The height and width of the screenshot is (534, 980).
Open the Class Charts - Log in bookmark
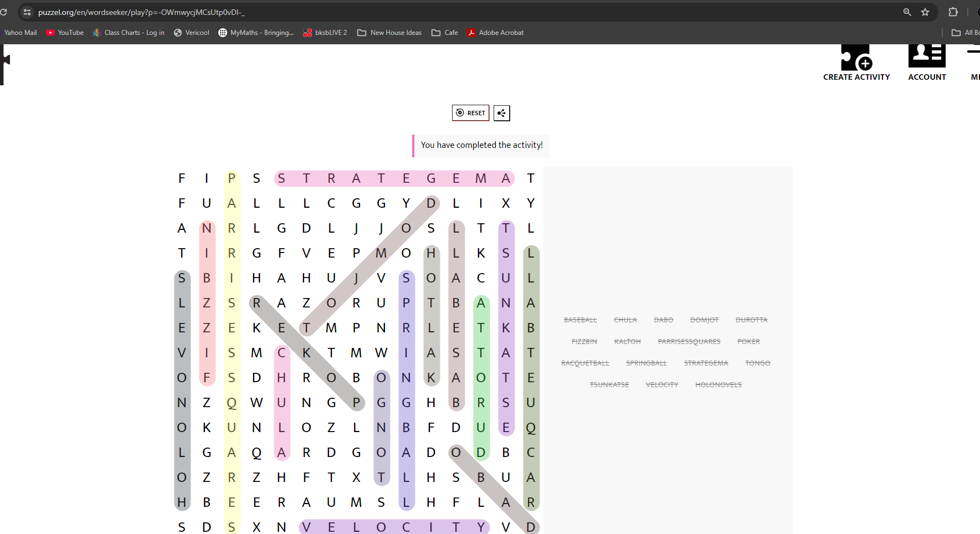click(x=129, y=33)
